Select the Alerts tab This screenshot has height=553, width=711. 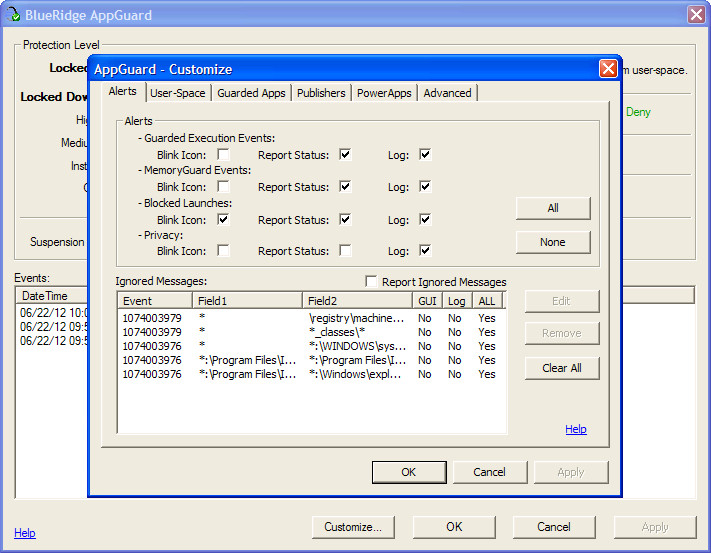coord(122,92)
